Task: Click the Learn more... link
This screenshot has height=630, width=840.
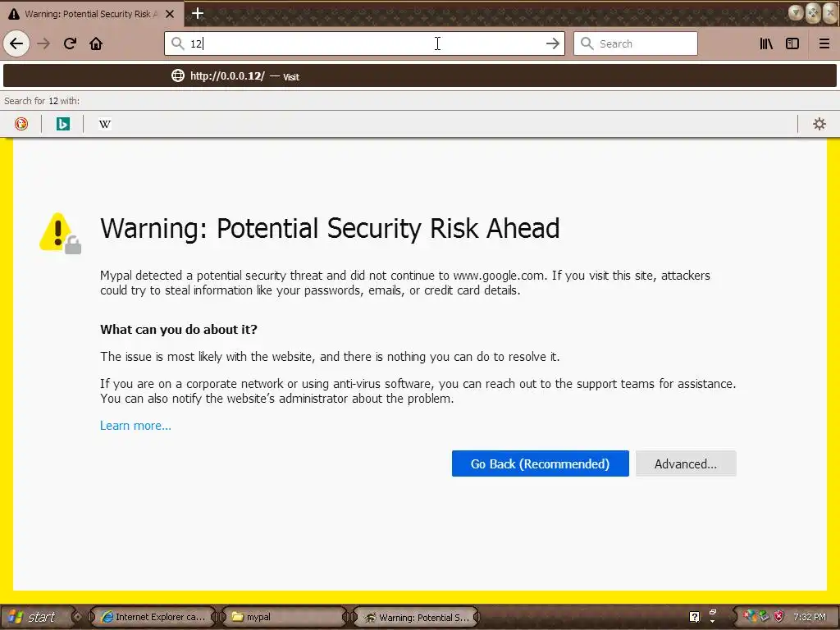Action: [135, 426]
